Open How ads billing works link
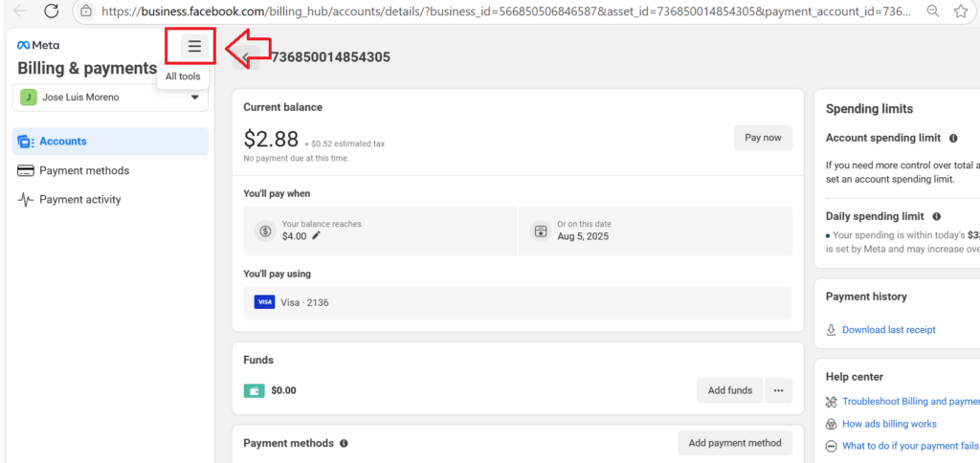The image size is (980, 463). [889, 424]
